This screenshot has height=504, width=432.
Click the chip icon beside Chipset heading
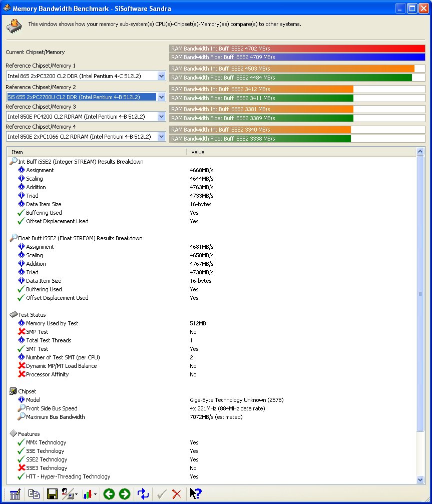[13, 391]
